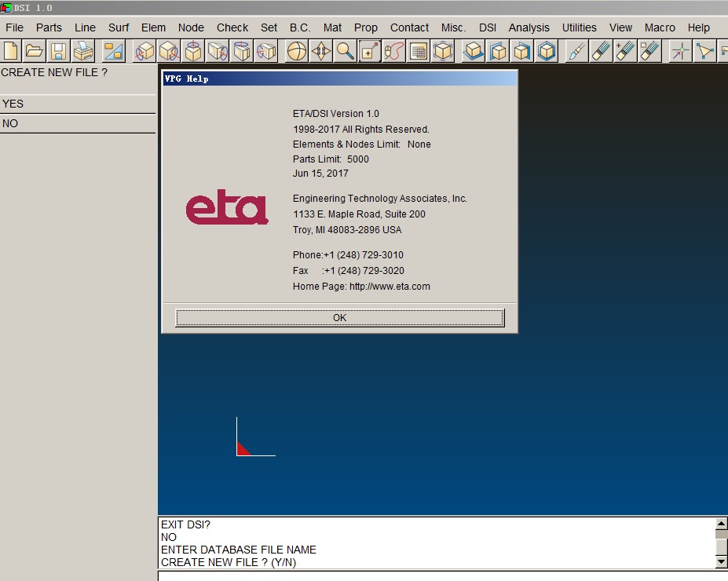The width and height of the screenshot is (728, 581).
Task: Open the B.C. menu
Action: tap(299, 27)
